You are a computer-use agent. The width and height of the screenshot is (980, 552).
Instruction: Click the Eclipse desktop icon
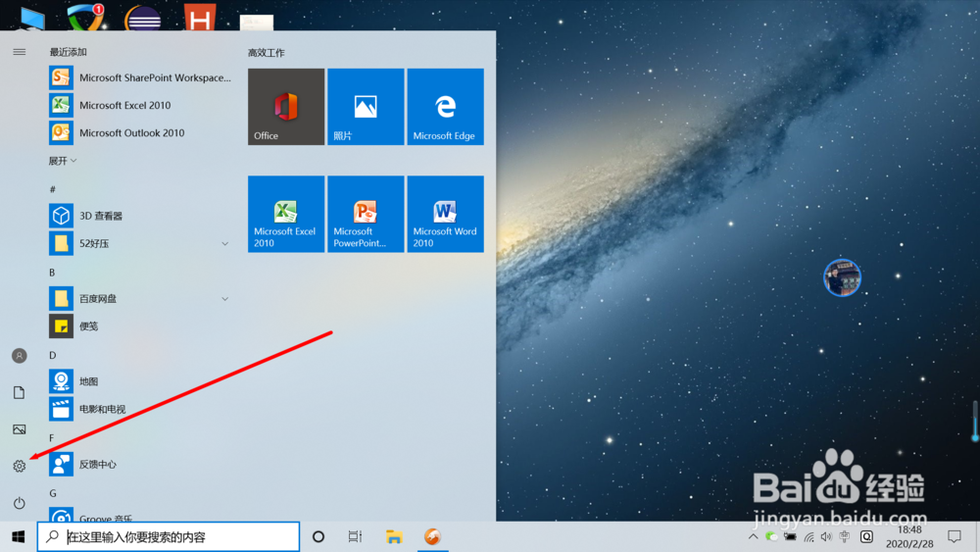click(143, 18)
